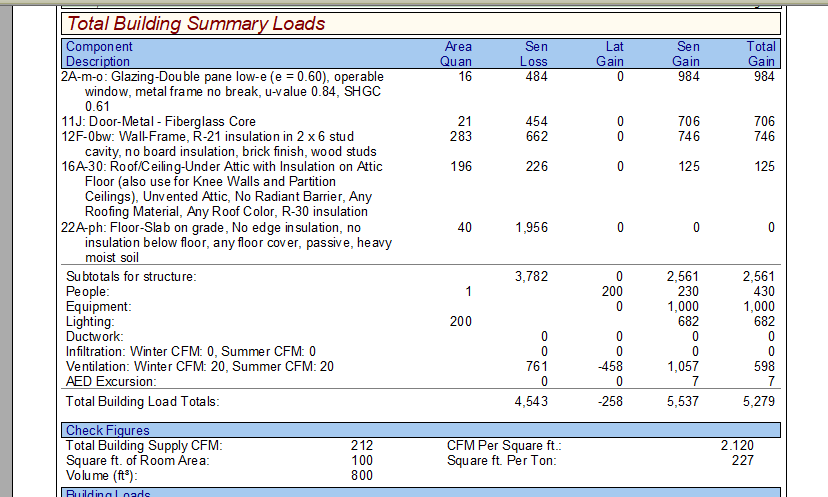Select roof/ceiling area value 196
The width and height of the screenshot is (828, 497).
pyautogui.click(x=461, y=166)
